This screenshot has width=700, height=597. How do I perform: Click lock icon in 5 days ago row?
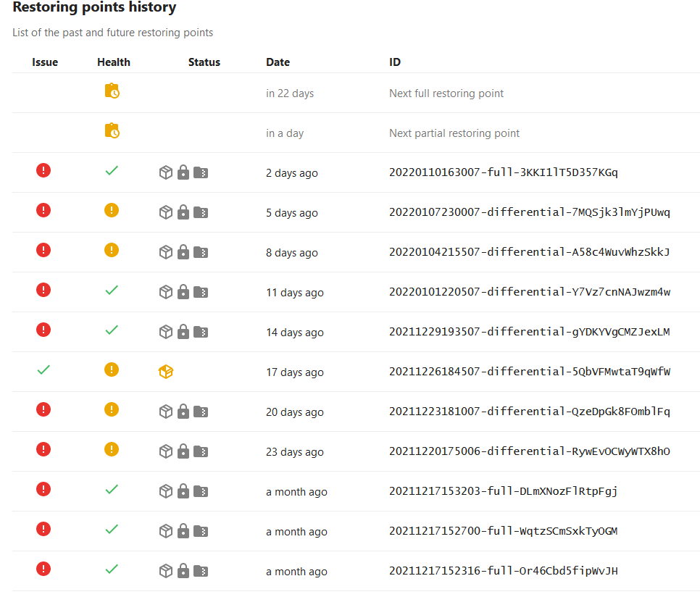(183, 212)
